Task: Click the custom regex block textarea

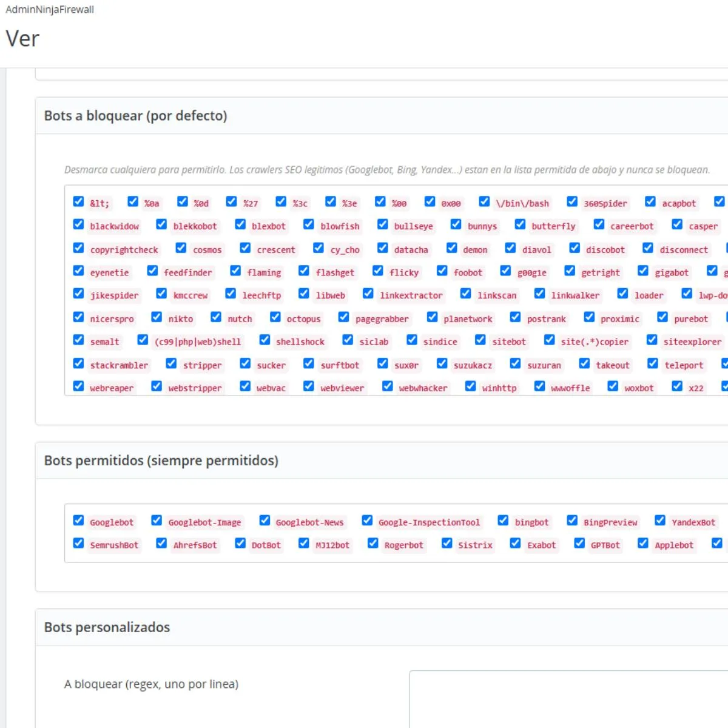Action: click(x=569, y=699)
